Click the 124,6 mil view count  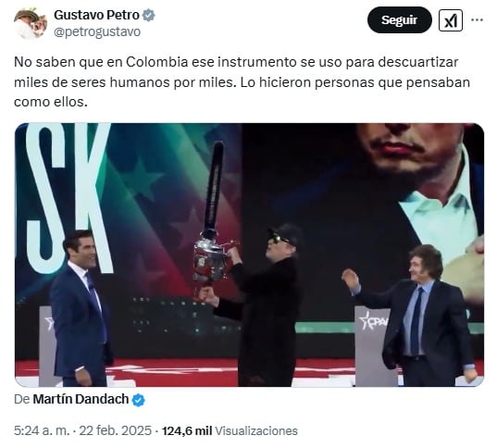tap(187, 430)
